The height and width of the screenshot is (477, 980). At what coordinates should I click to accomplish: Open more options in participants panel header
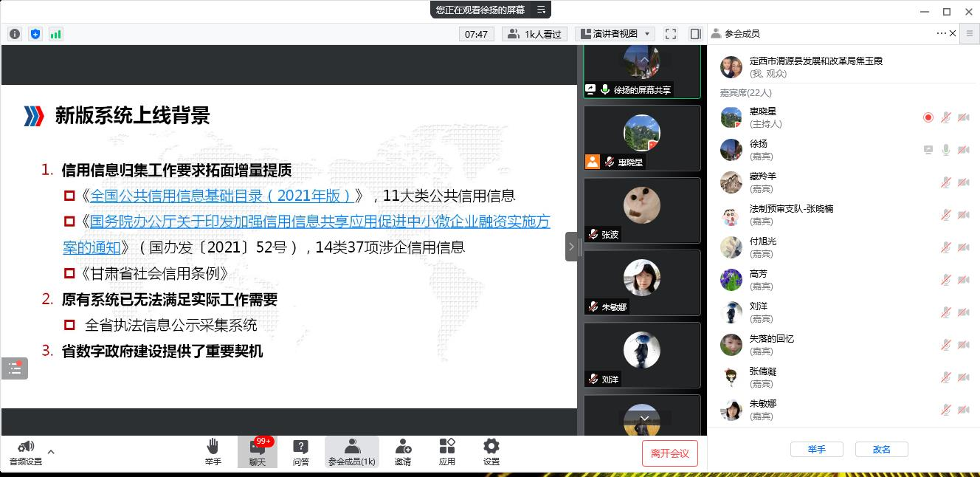941,33
